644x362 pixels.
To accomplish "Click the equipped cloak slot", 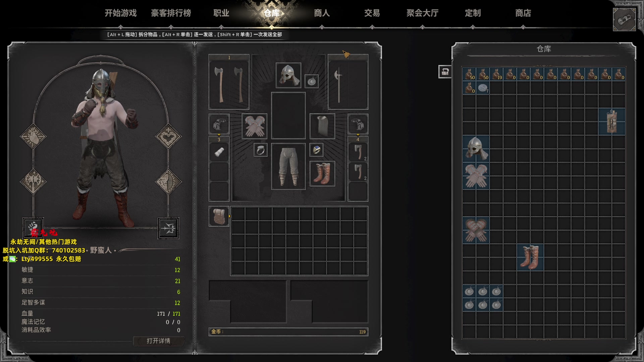I will point(322,126).
